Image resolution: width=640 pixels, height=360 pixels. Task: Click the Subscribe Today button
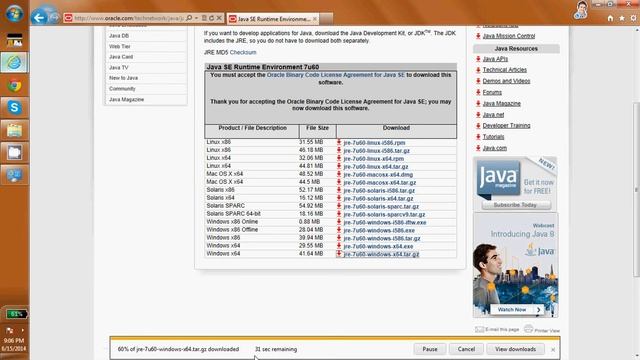tap(515, 205)
